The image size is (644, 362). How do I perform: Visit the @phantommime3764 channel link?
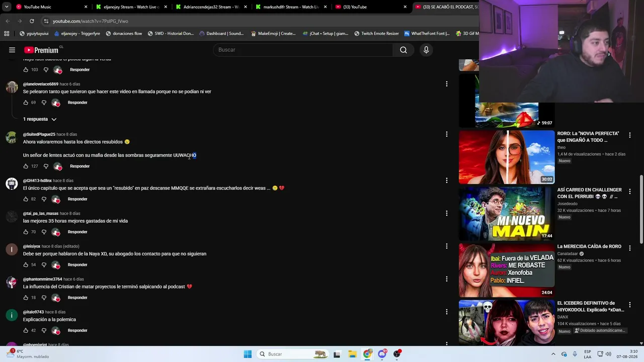click(42, 279)
